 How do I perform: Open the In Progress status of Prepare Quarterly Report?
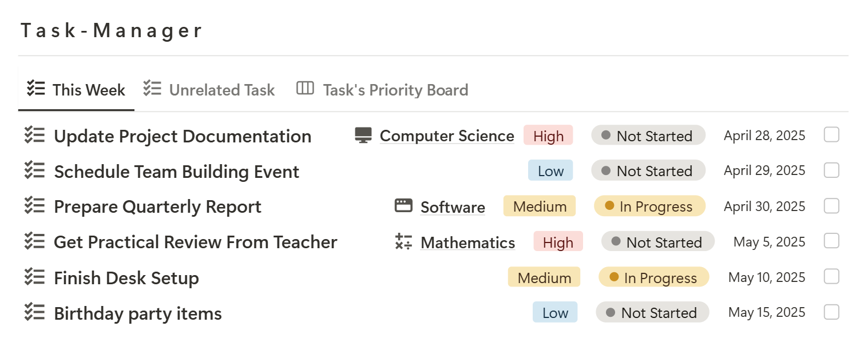tap(649, 206)
